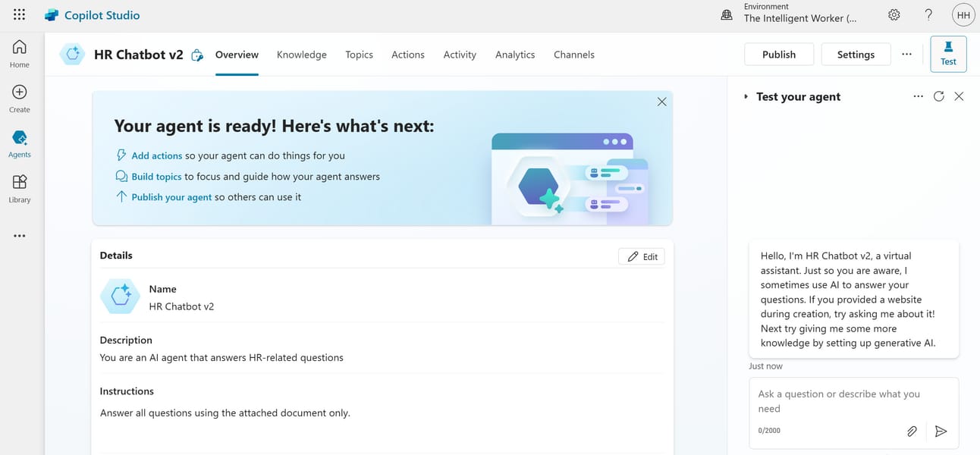Follow the Publish your agent link
980x455 pixels.
[x=171, y=196]
